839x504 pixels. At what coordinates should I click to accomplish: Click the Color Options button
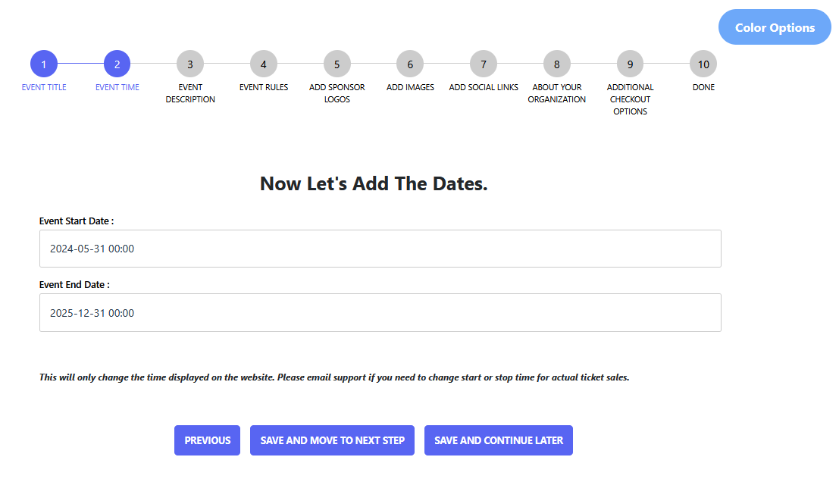tap(775, 27)
